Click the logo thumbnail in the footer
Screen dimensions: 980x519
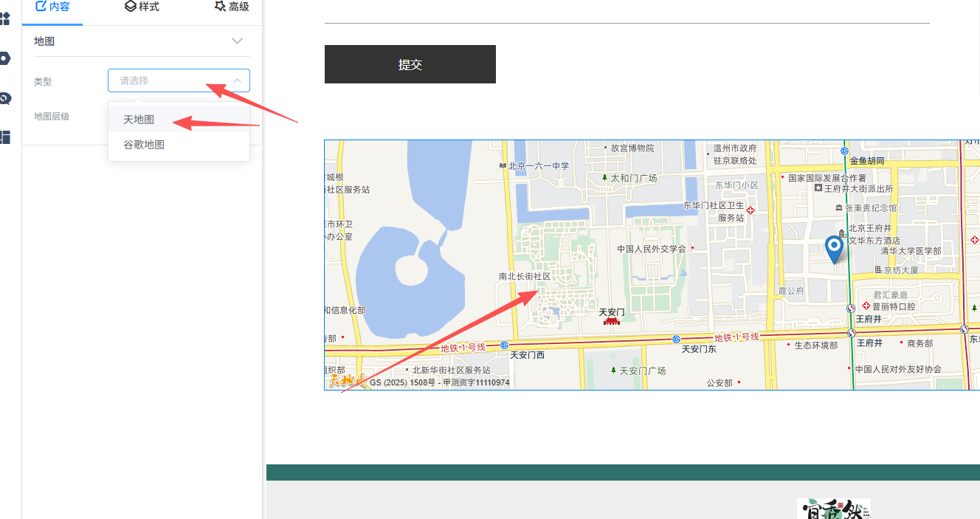[834, 509]
